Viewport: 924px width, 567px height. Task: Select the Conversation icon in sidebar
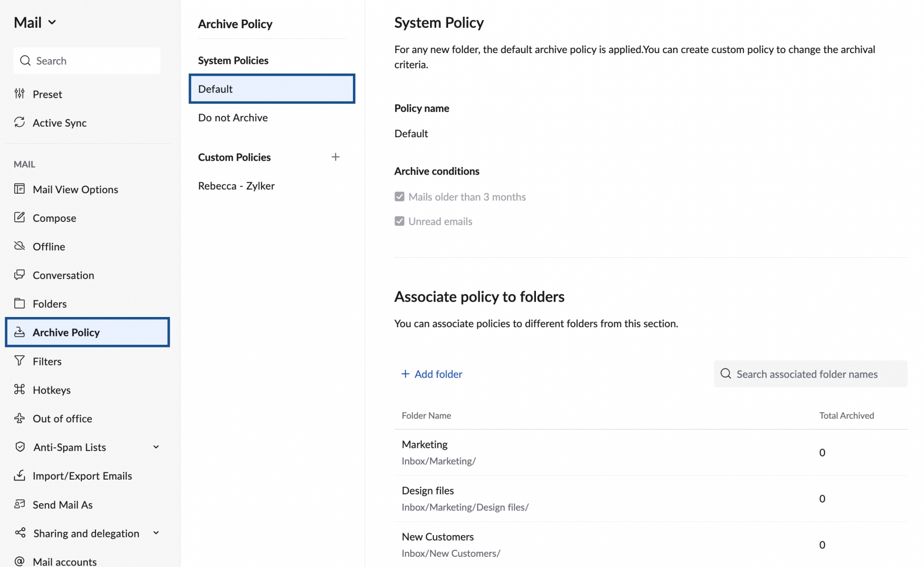[18, 274]
